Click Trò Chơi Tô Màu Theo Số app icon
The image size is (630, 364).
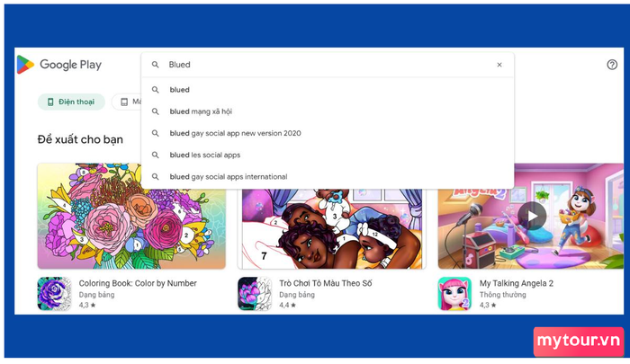pos(255,293)
